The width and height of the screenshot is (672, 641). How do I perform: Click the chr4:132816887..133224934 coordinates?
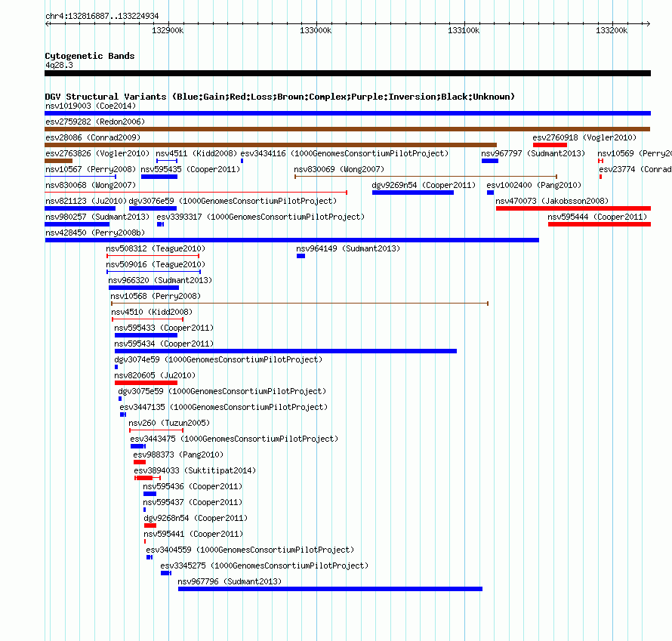point(102,16)
